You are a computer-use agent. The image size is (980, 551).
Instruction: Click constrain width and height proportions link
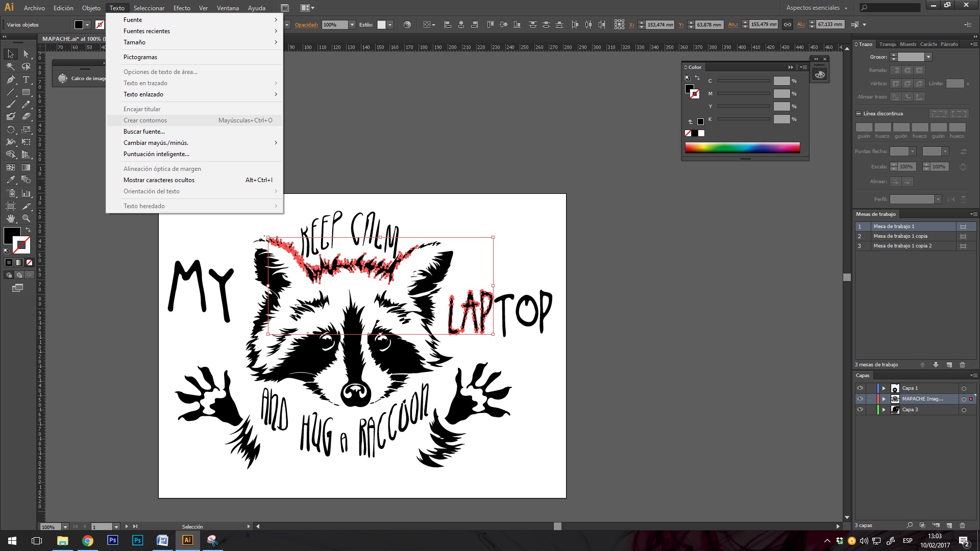[788, 24]
